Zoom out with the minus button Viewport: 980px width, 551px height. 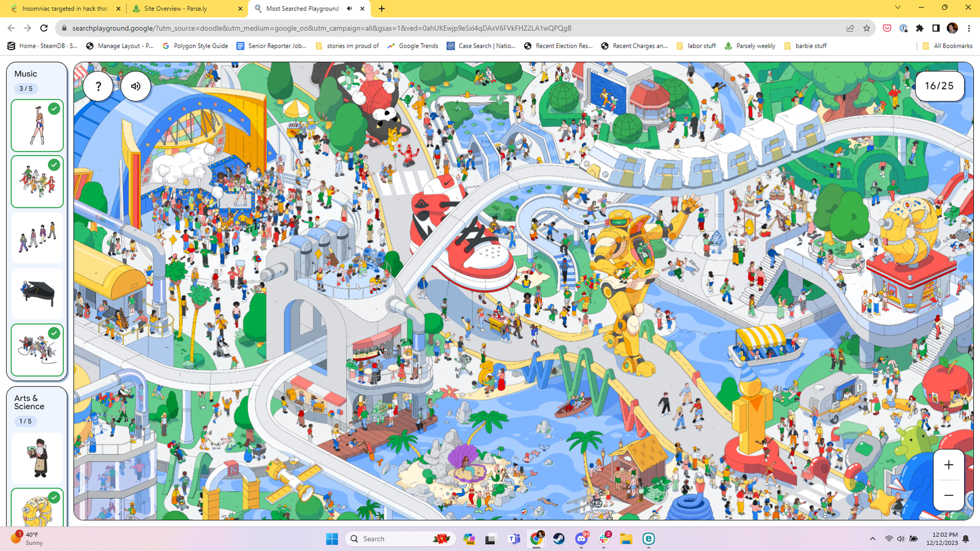[x=948, y=495]
